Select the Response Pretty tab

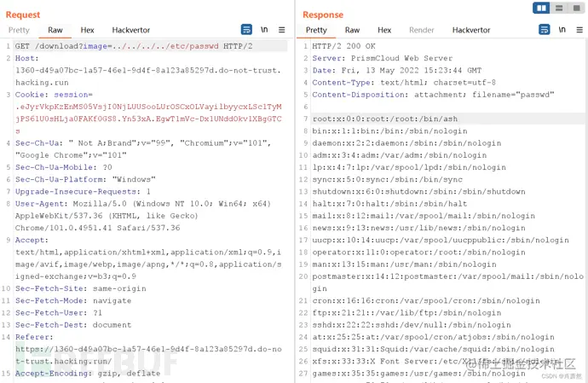(x=316, y=30)
